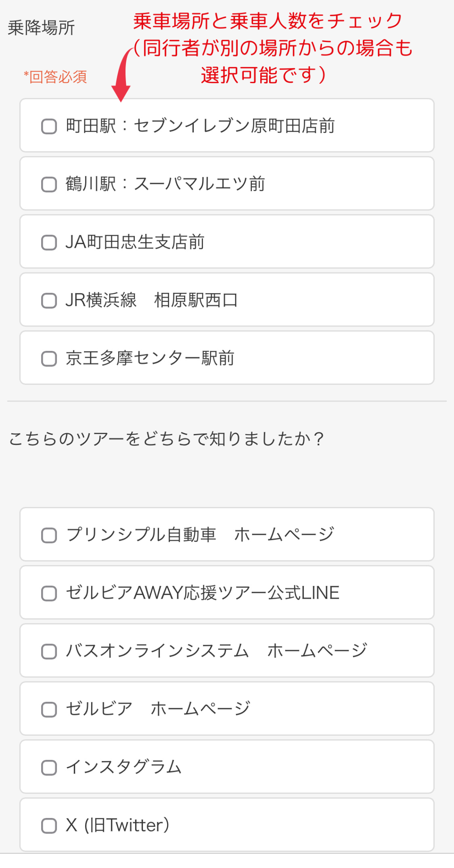Click the JR横浜線 相原駅西口 label
The width and height of the screenshot is (454, 868).
pos(152,300)
